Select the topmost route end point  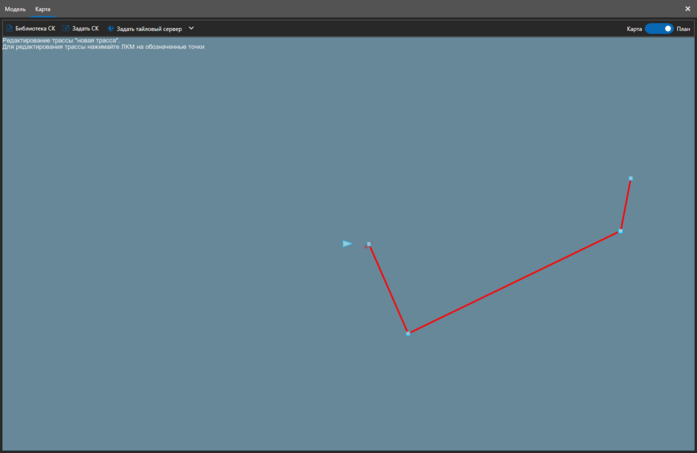coord(630,179)
